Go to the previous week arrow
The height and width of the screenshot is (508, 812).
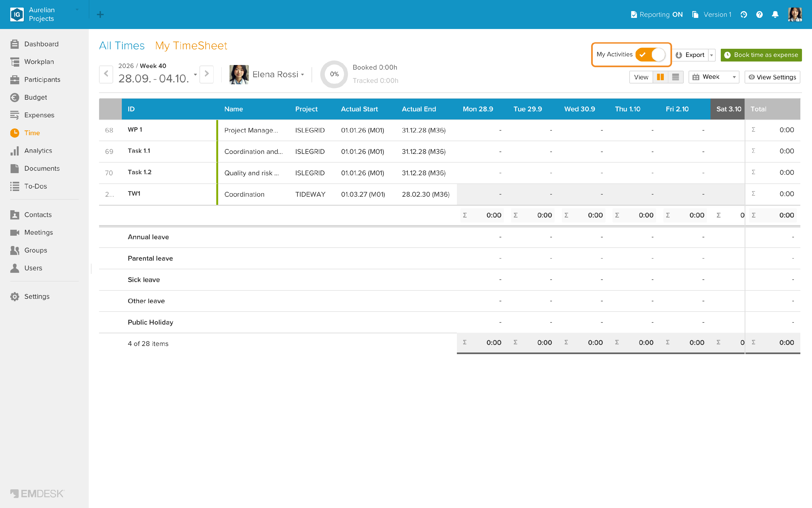[x=106, y=74]
